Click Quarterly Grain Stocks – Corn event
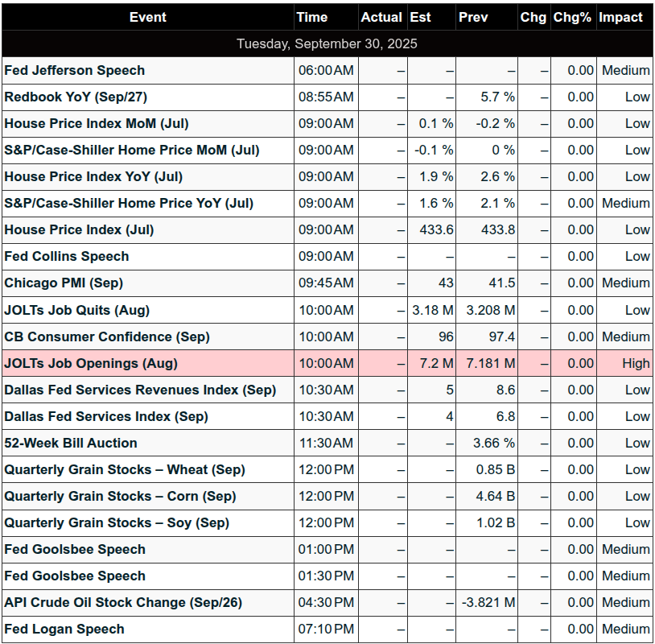 [x=120, y=496]
